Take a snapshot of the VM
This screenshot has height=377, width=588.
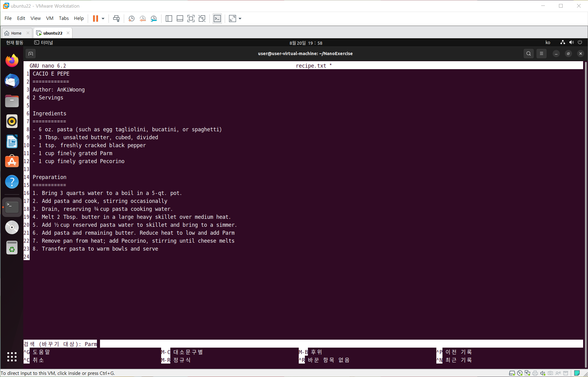click(131, 19)
